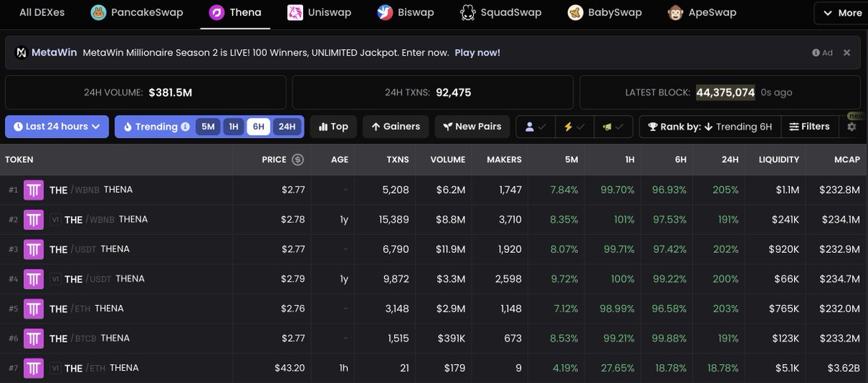This screenshot has height=383, width=868.
Task: Show New Pairs list
Action: pos(472,126)
